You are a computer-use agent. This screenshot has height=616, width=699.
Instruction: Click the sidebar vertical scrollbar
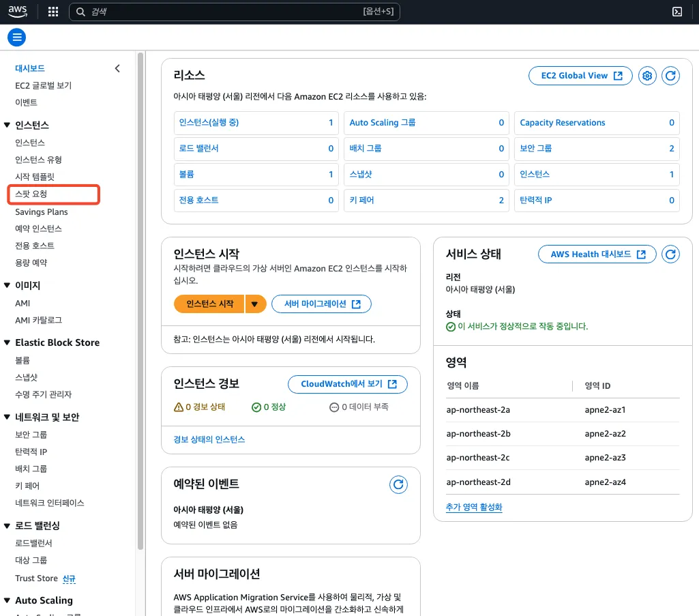pyautogui.click(x=140, y=301)
